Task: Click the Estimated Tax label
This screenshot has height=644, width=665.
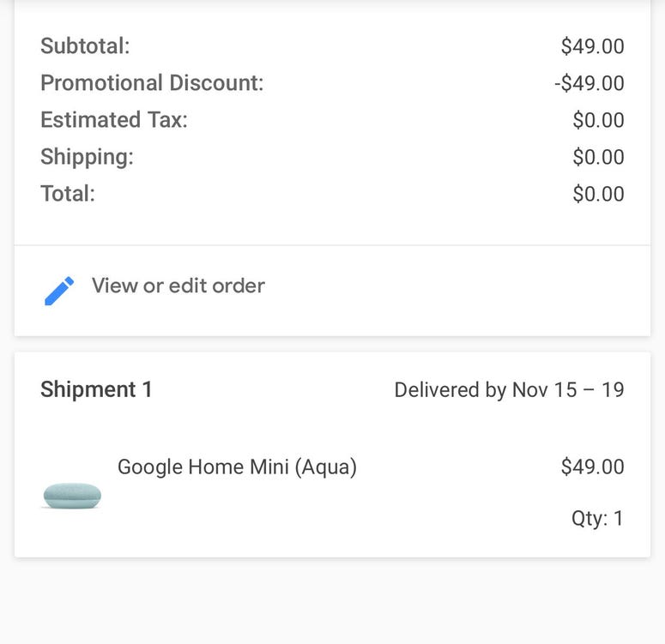Action: click(x=114, y=119)
